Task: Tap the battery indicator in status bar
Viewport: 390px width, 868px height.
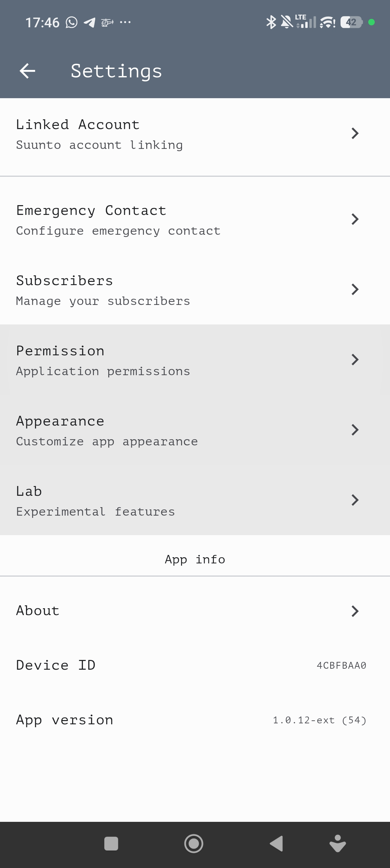Action: tap(351, 22)
